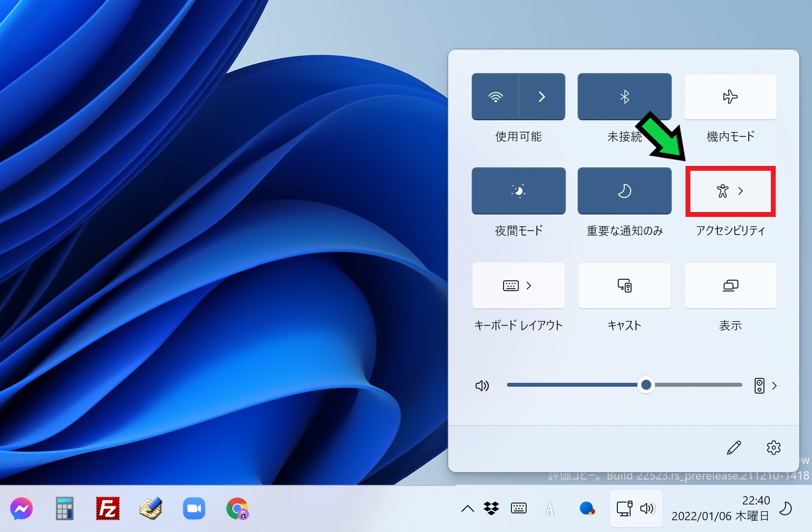Launch FileZilla from the taskbar
The height and width of the screenshot is (532, 812).
107,508
